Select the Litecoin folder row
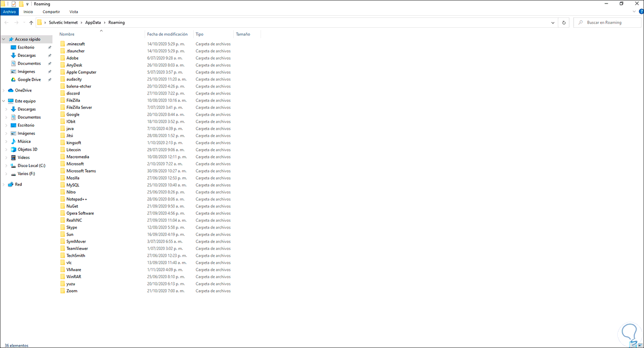Viewport: 644px width, 348px height. point(145,149)
